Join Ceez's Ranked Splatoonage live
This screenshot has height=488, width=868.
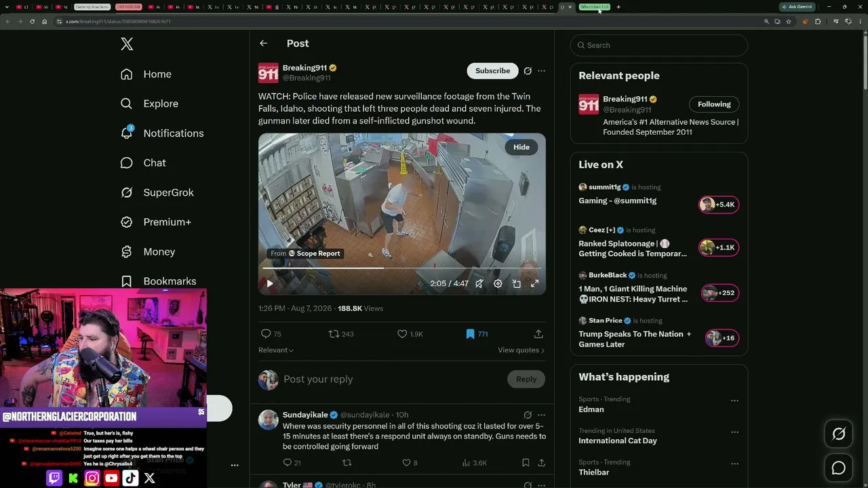(x=719, y=247)
